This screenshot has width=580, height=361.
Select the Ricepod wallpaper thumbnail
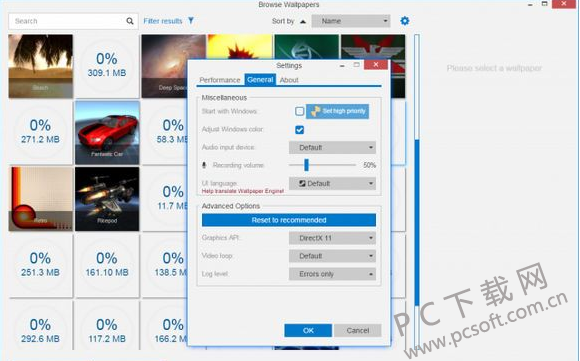pos(107,199)
